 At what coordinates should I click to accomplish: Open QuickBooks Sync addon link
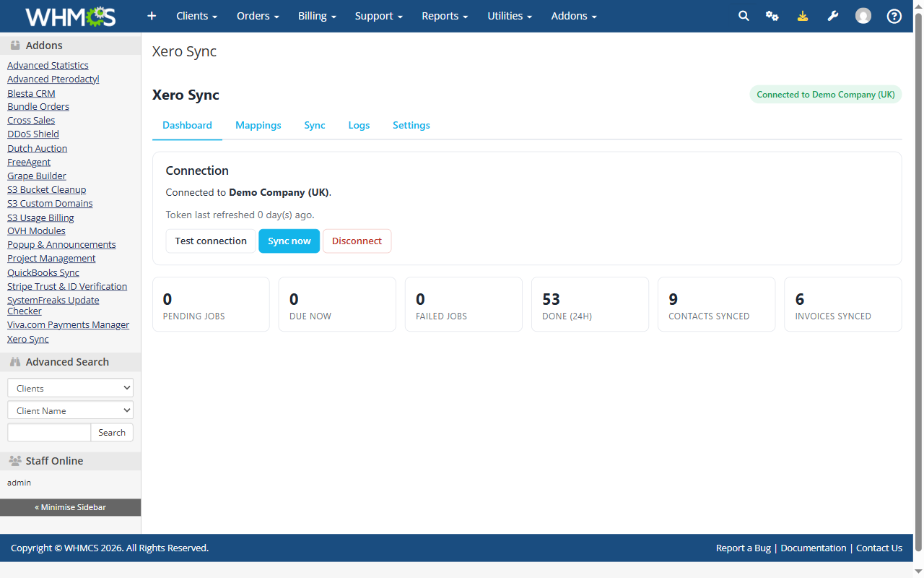coord(43,272)
